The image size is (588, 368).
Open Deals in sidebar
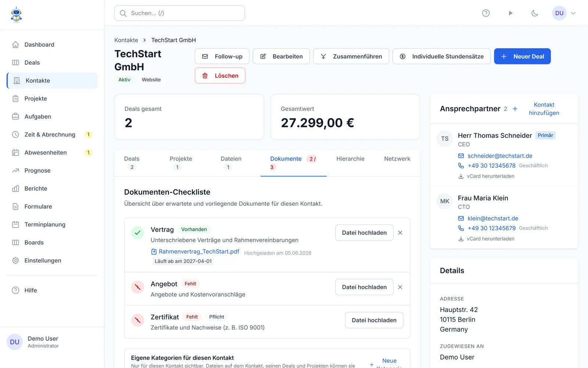point(52,63)
